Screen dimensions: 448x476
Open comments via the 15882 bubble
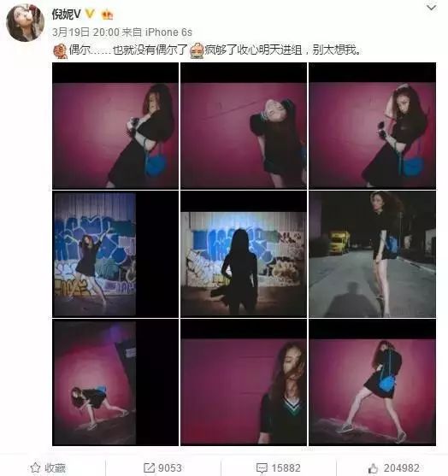(262, 468)
